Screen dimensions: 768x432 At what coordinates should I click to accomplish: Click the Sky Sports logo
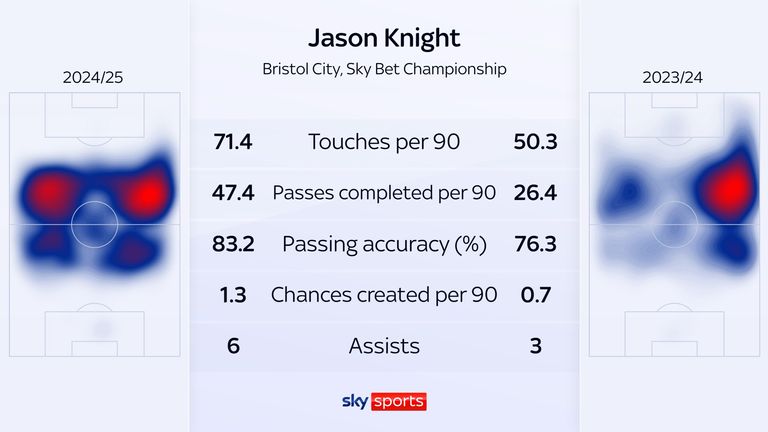[384, 401]
